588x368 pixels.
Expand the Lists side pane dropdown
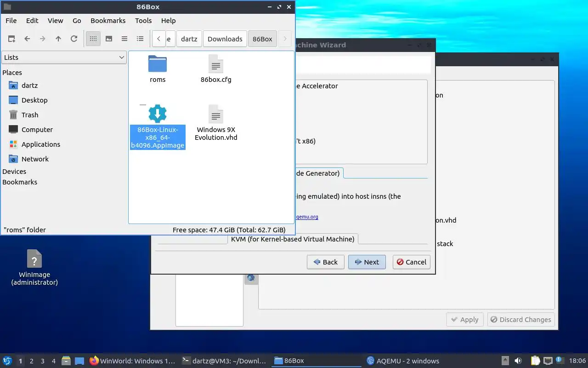coord(64,57)
